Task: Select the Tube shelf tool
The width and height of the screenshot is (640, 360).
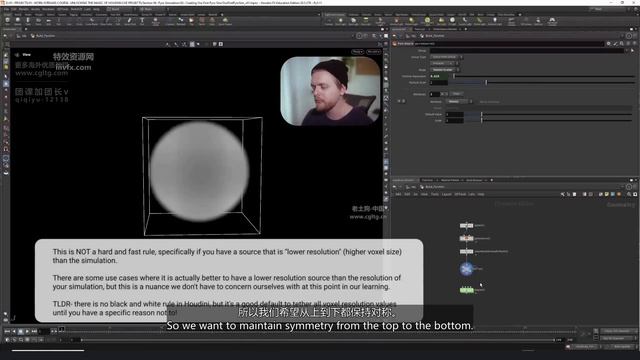Action: [x=28, y=21]
